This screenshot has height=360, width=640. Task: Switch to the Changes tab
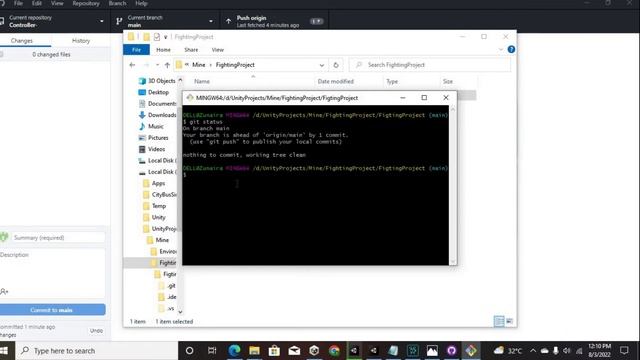point(22,41)
